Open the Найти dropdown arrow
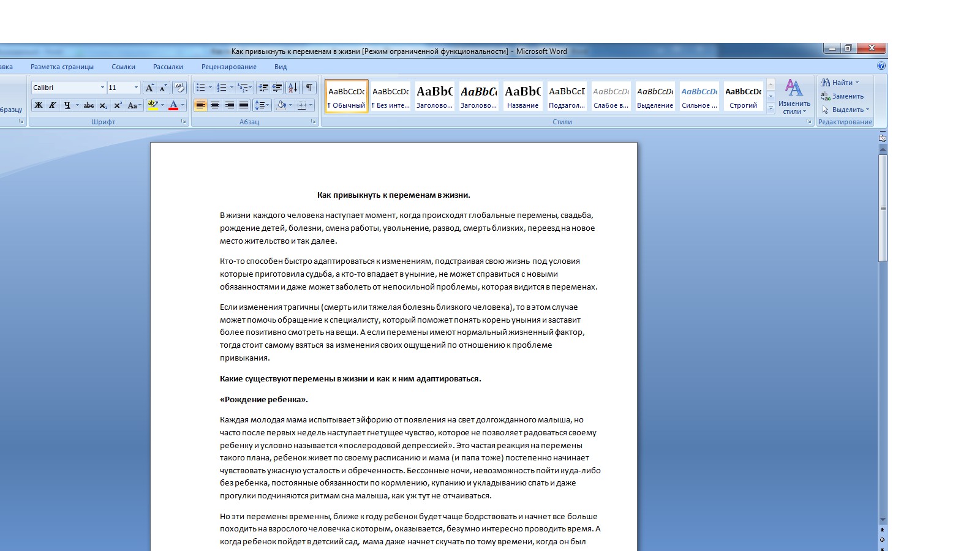Viewport: 980px width, 551px height. [857, 83]
